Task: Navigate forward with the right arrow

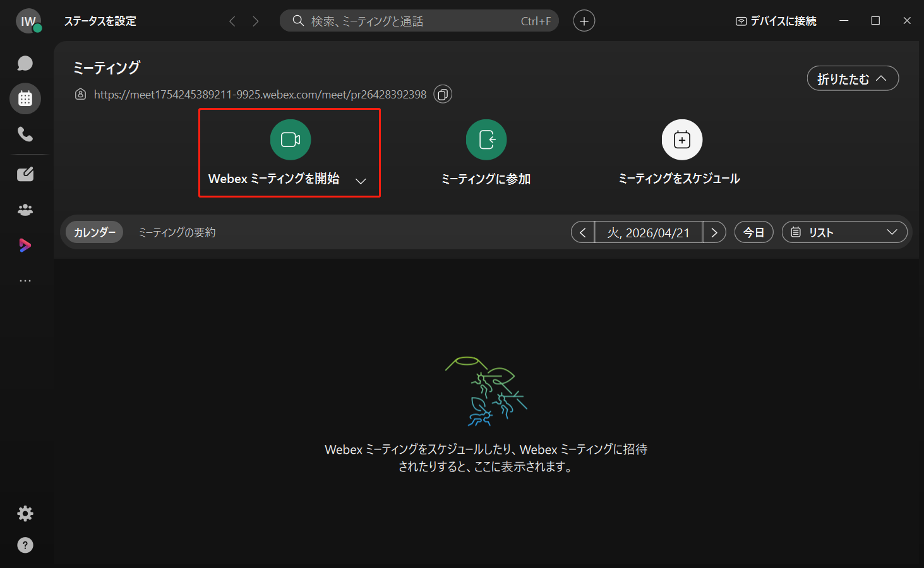Action: pos(256,21)
